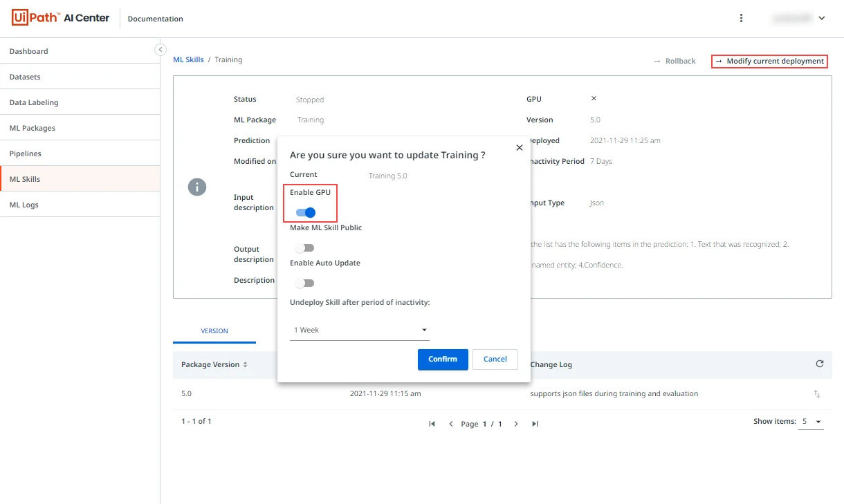This screenshot has width=844, height=504.
Task: Open Datasets in the sidebar
Action: [80, 77]
